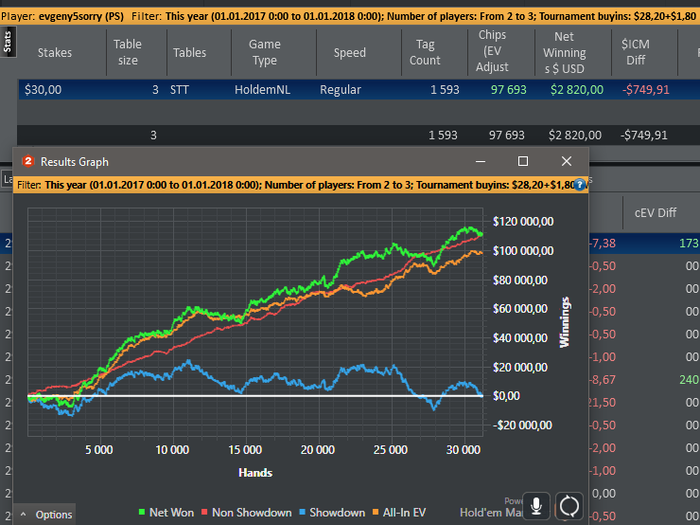Click the Results Graph app logo icon
This screenshot has height=525, width=700.
click(28, 161)
